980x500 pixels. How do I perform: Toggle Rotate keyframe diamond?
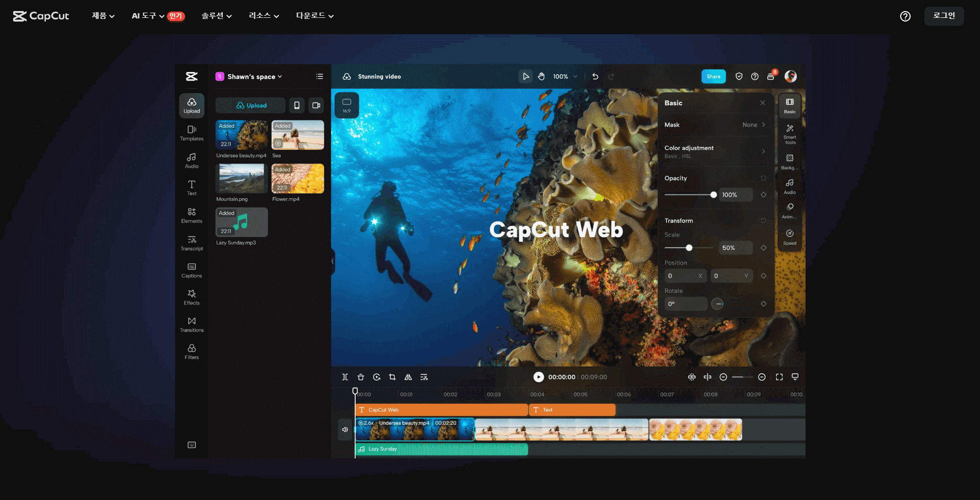(x=764, y=304)
